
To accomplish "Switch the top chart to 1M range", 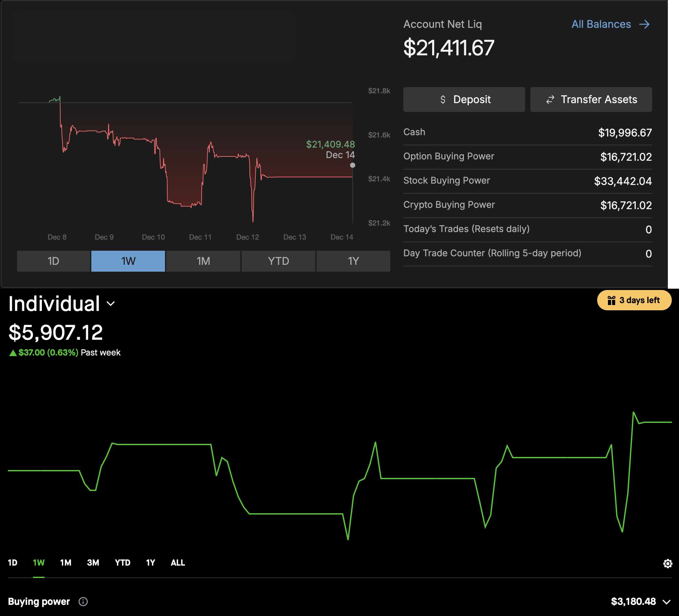I will (x=203, y=261).
